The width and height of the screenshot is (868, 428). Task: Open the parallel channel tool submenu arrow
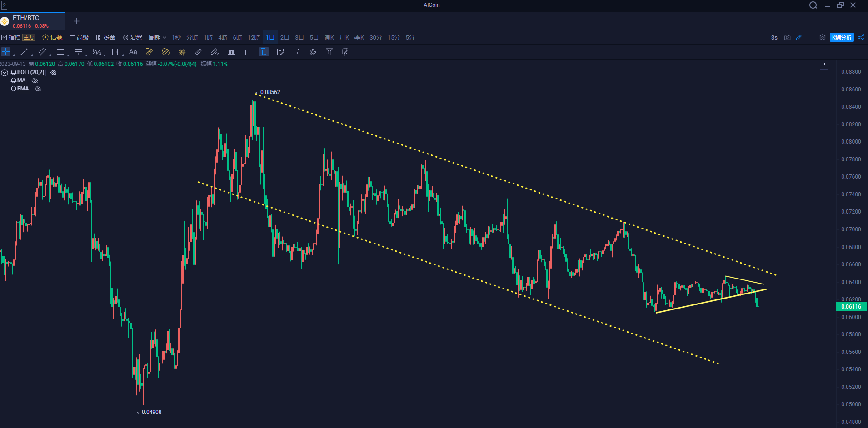tap(50, 55)
